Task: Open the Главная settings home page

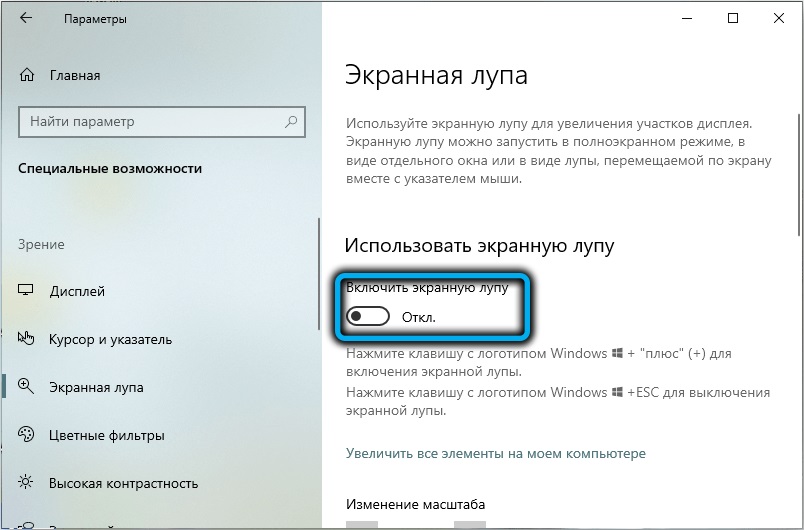Action: (74, 75)
